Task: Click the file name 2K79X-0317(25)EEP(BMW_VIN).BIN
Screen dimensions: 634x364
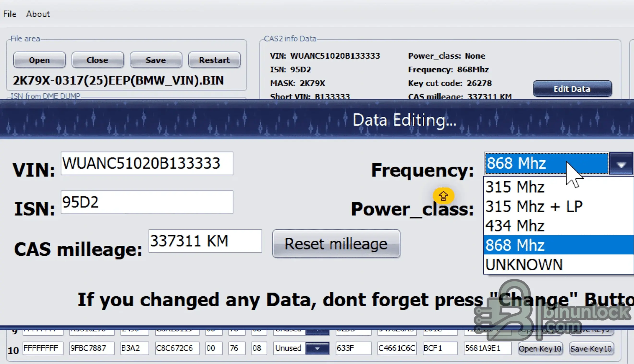Action: click(x=118, y=80)
